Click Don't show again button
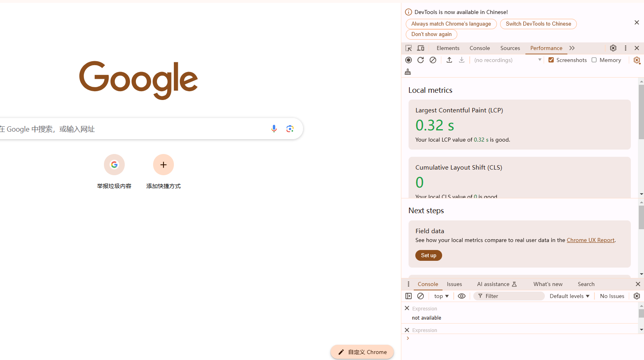The height and width of the screenshot is (360, 644). pyautogui.click(x=431, y=34)
